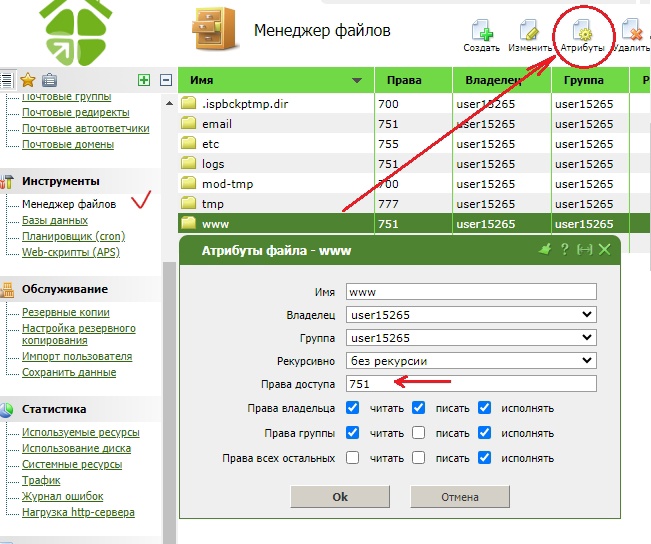Click the tmp folder icon
Screen dimensions: 651x544
coord(188,203)
